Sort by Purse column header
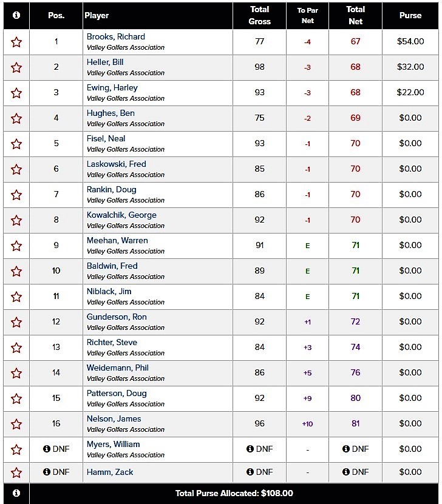The width and height of the screenshot is (442, 504). click(410, 15)
